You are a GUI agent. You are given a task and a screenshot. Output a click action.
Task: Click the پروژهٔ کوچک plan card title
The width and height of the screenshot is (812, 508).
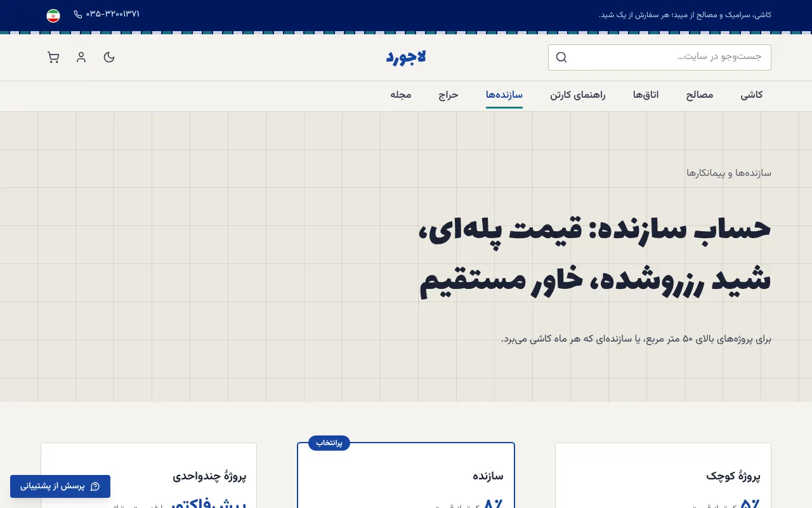pos(733,476)
